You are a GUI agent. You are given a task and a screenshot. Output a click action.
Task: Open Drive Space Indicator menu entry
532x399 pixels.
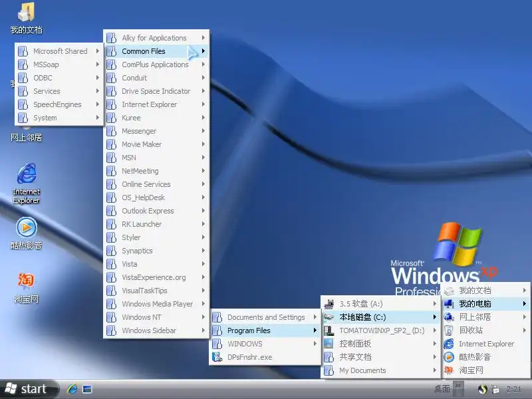click(156, 91)
